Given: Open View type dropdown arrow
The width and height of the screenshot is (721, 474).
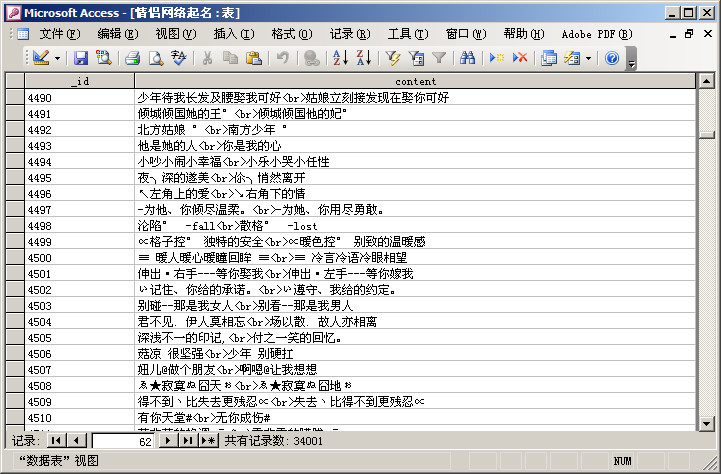Looking at the screenshot, I should (57, 58).
